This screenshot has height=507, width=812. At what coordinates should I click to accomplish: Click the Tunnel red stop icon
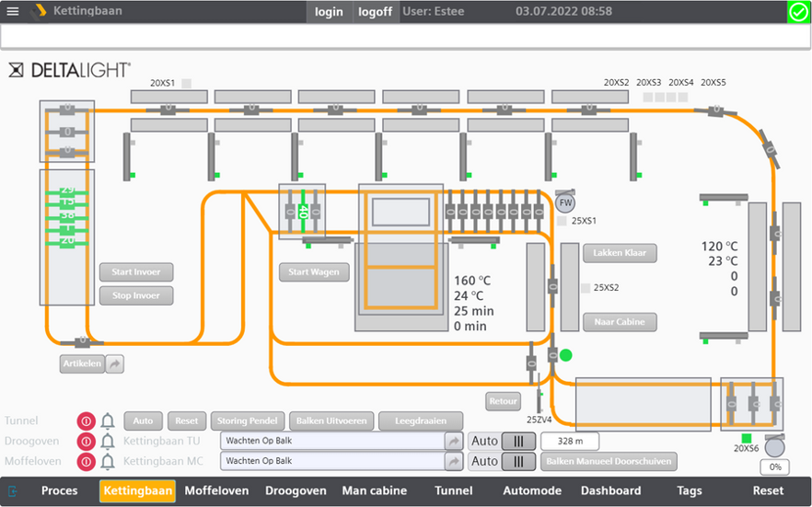point(86,421)
